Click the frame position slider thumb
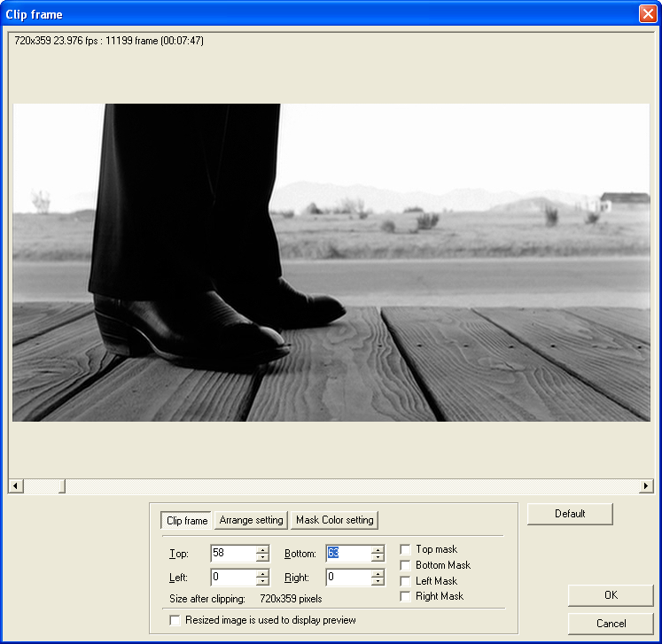The width and height of the screenshot is (662, 644). pos(62,485)
